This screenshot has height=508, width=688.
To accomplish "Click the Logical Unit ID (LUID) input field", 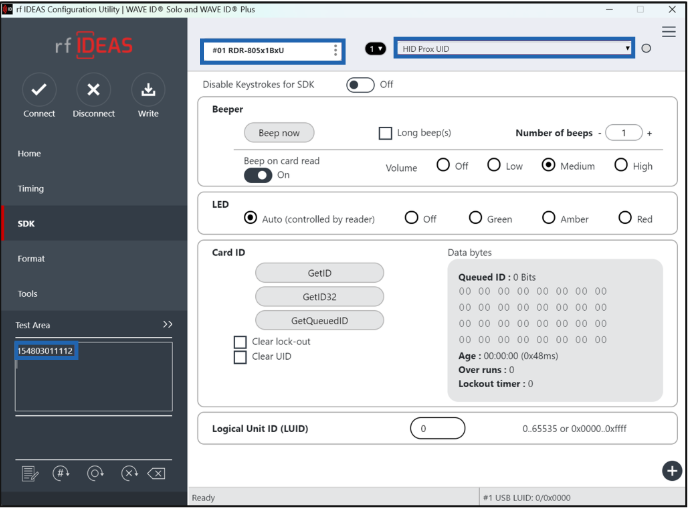I will [x=437, y=428].
